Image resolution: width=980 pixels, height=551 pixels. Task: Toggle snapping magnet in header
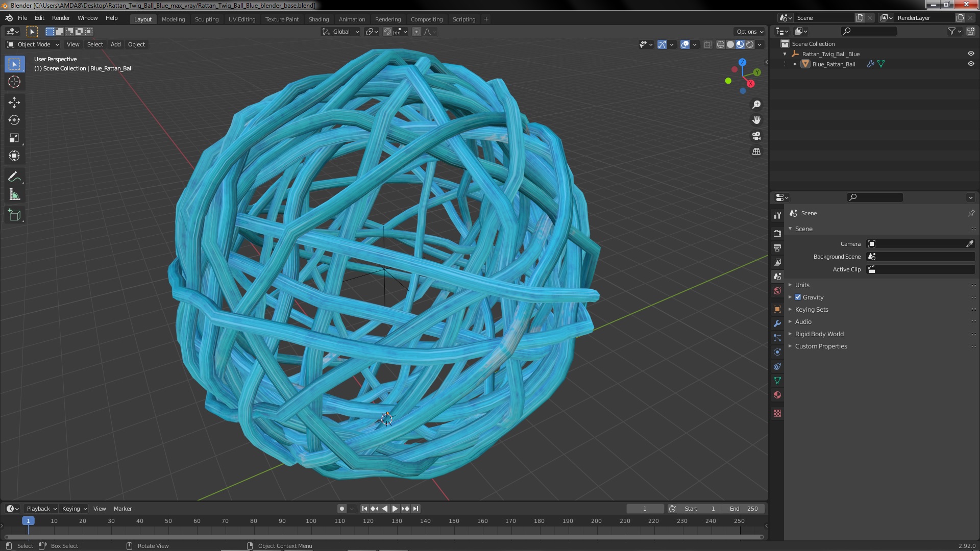387,32
